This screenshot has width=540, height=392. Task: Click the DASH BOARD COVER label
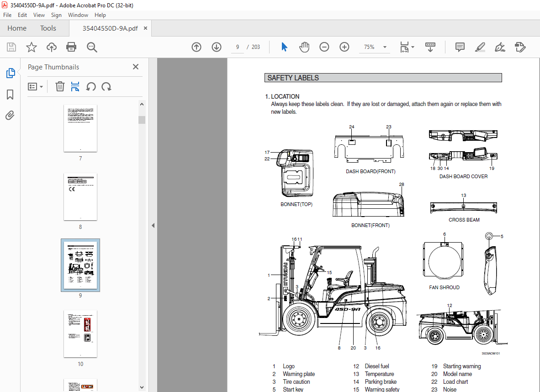(463, 176)
